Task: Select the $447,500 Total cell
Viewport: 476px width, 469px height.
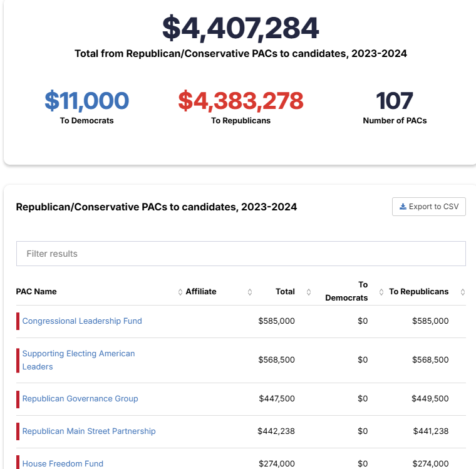Action: click(x=277, y=399)
